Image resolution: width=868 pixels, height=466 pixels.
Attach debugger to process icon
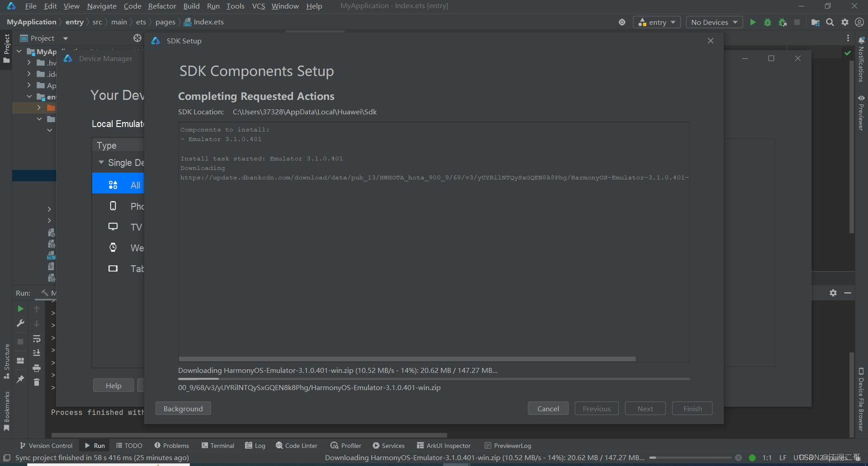(x=783, y=22)
